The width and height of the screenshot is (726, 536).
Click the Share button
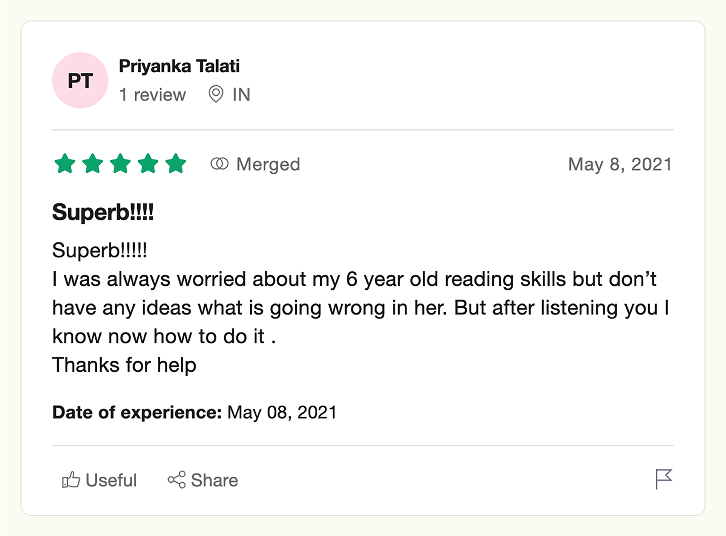click(x=203, y=480)
